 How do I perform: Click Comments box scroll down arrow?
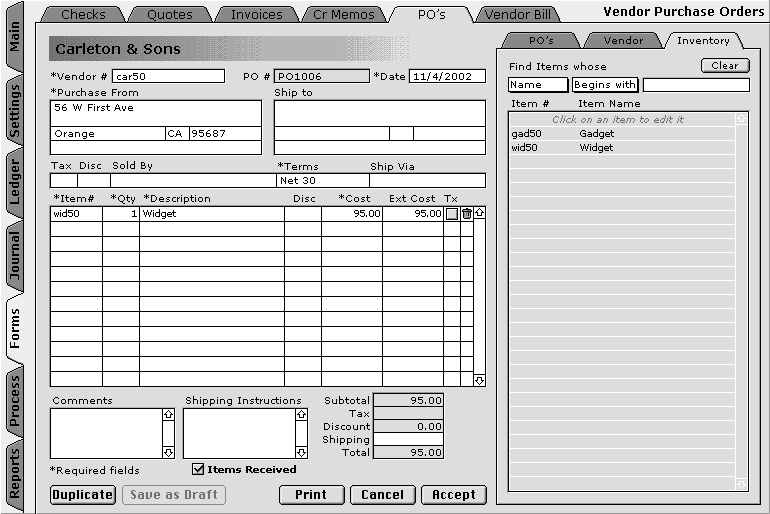point(168,452)
